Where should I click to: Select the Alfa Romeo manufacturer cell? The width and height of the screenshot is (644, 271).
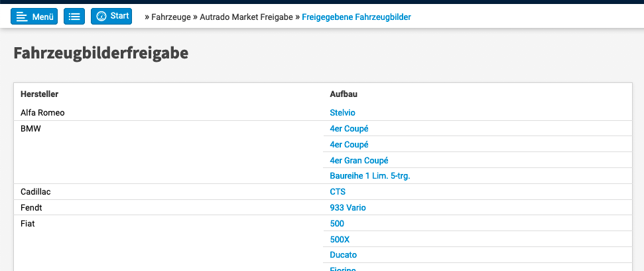pos(42,113)
